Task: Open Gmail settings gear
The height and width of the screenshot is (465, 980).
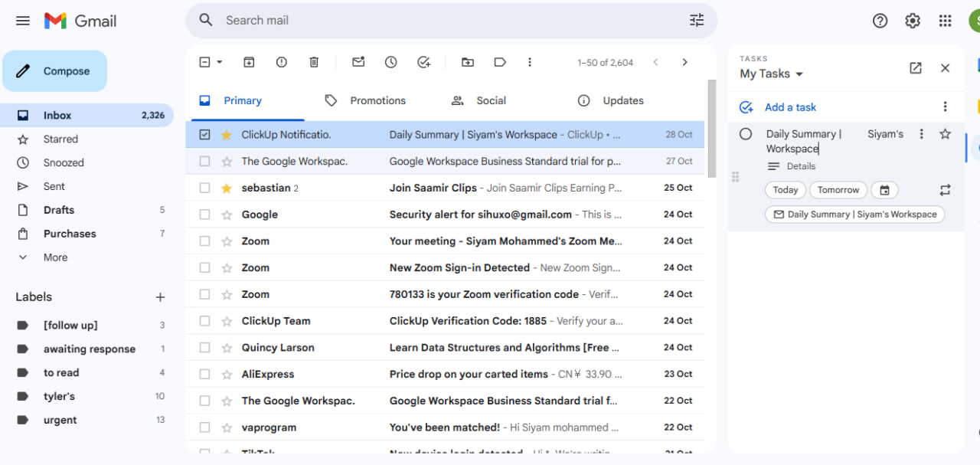Action: pyautogui.click(x=912, y=21)
